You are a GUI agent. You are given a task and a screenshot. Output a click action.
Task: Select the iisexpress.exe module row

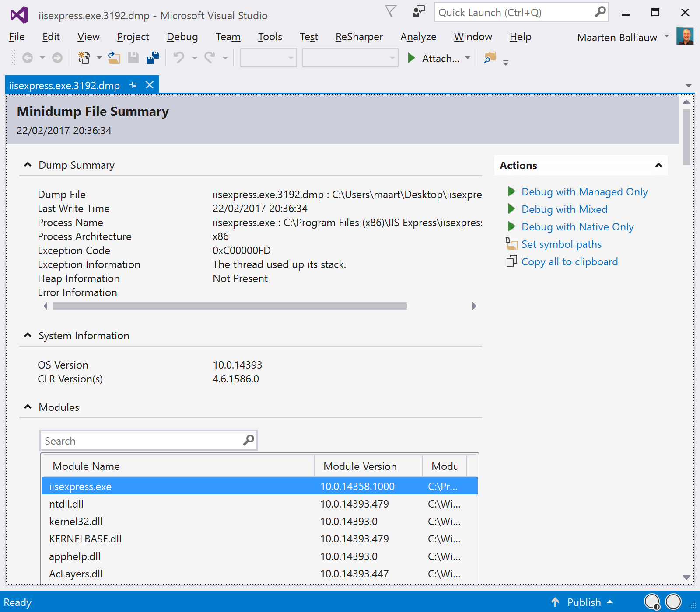point(259,486)
